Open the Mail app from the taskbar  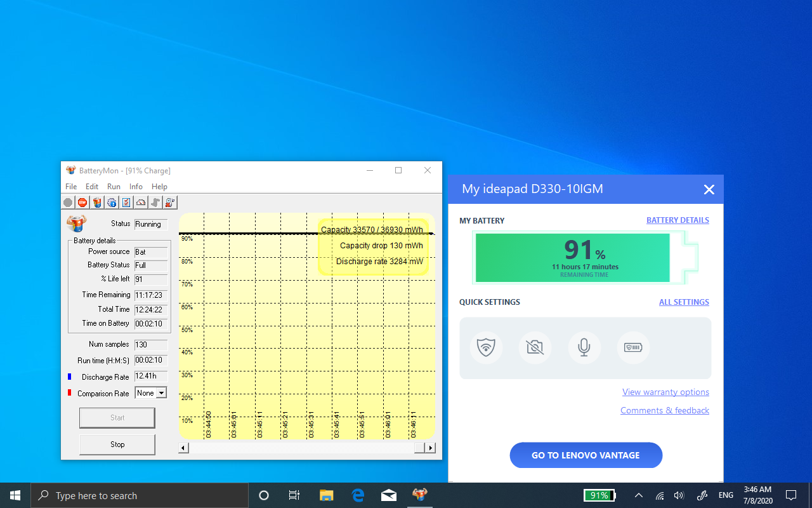[x=389, y=495]
